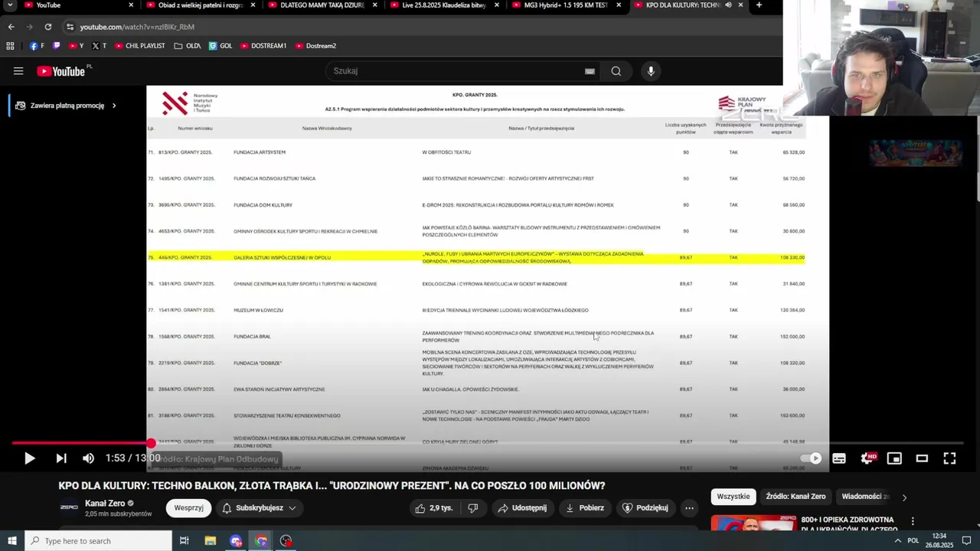Open the Twitch bookmark
Image resolution: width=980 pixels, height=551 pixels.
coord(56,46)
